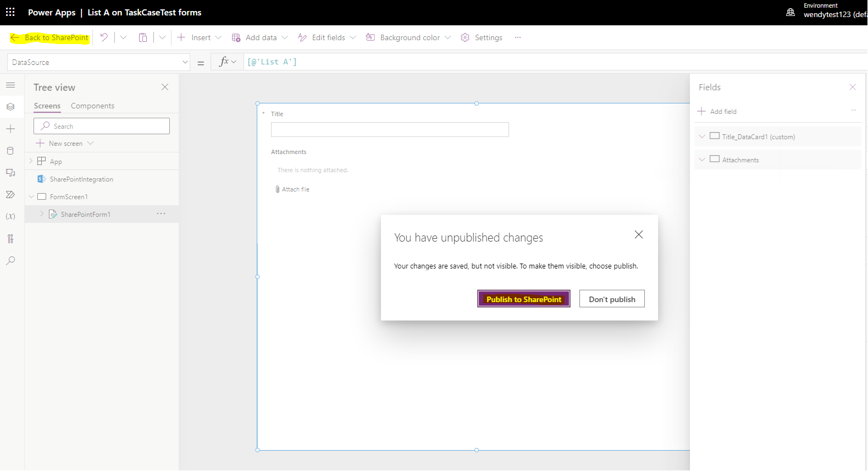
Task: Click Attach file on the form
Action: (x=292, y=189)
